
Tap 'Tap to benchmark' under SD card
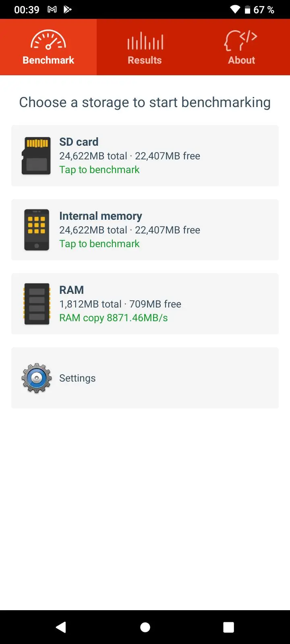[x=99, y=170]
